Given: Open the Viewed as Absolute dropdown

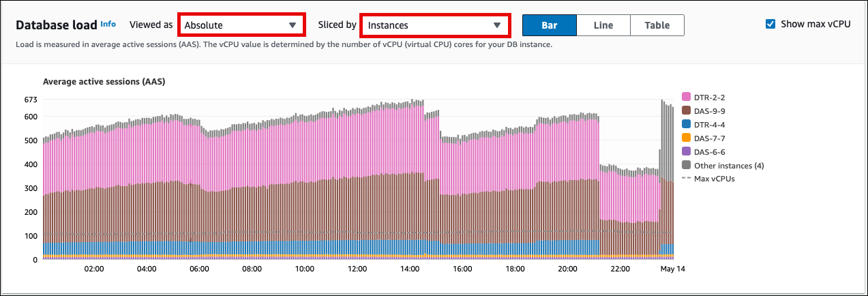Looking at the screenshot, I should coord(241,25).
